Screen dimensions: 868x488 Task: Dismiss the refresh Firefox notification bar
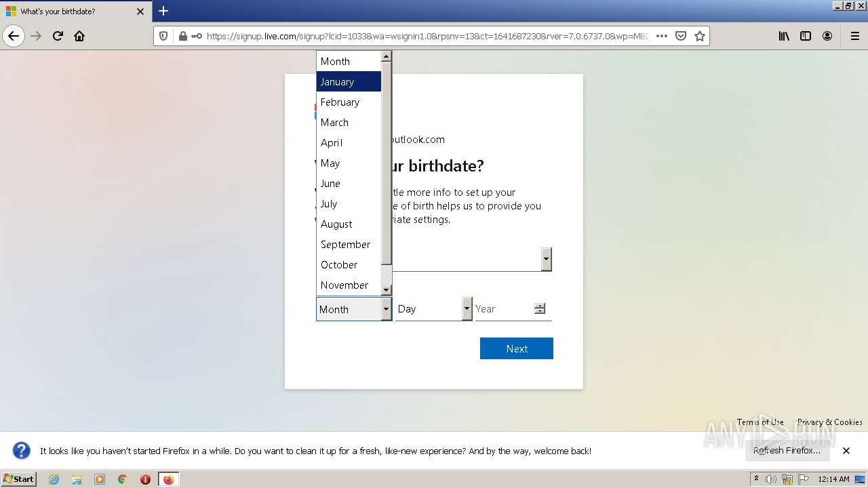click(x=846, y=451)
